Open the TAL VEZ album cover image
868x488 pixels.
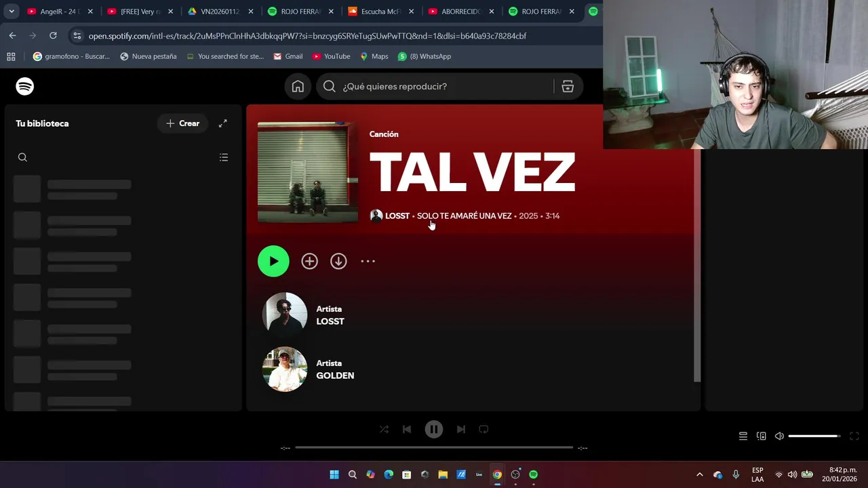coord(308,172)
